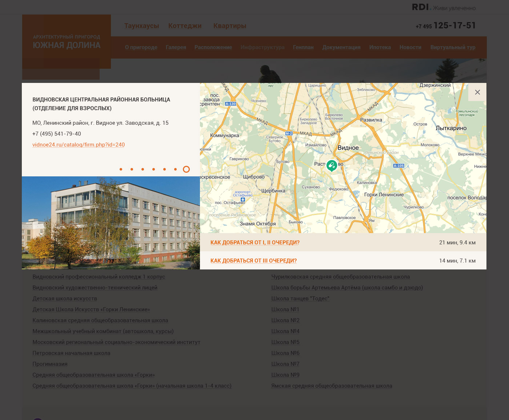Click Лыткарино label on map
The image size is (509, 420).
[x=451, y=128]
